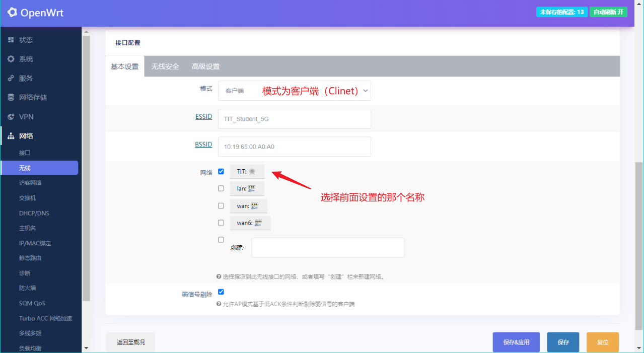Click the 服务 icon in sidebar

coord(11,78)
